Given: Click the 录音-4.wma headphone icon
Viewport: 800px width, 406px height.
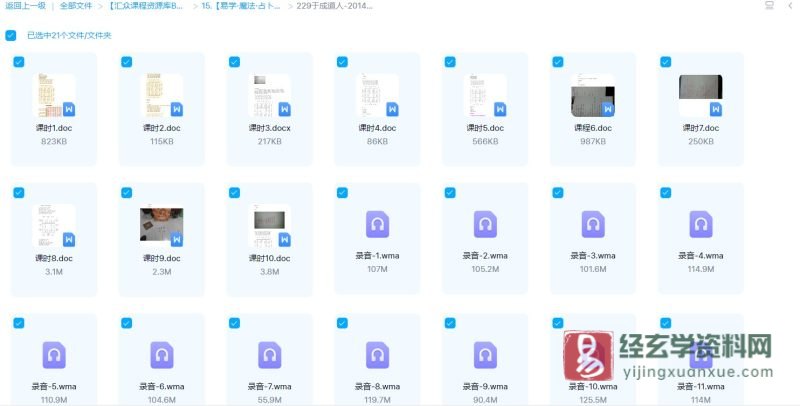Looking at the screenshot, I should pos(701,224).
